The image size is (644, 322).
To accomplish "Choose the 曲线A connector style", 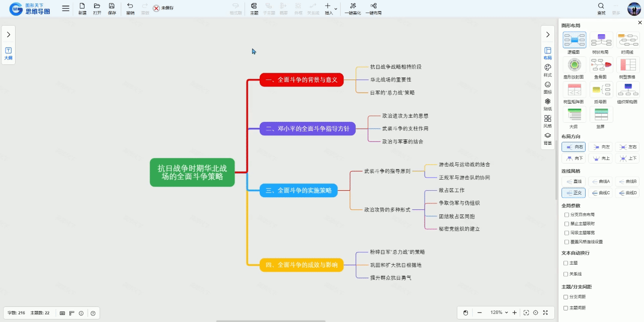I will [601, 181].
